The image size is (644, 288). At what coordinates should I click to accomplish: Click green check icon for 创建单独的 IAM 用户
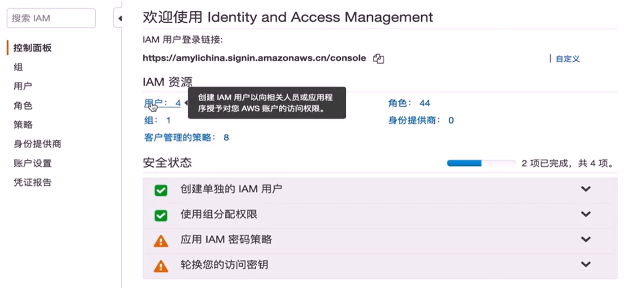click(x=160, y=190)
